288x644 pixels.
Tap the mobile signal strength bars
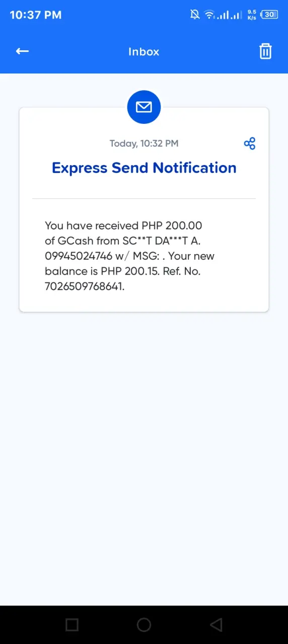tap(230, 15)
